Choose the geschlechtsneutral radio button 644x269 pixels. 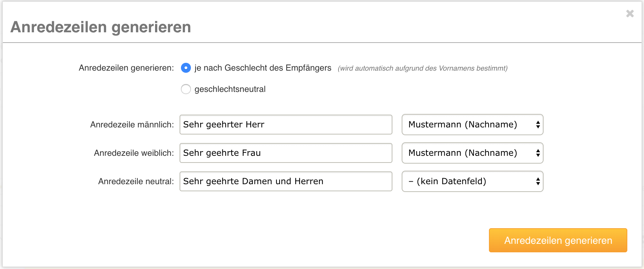click(186, 89)
